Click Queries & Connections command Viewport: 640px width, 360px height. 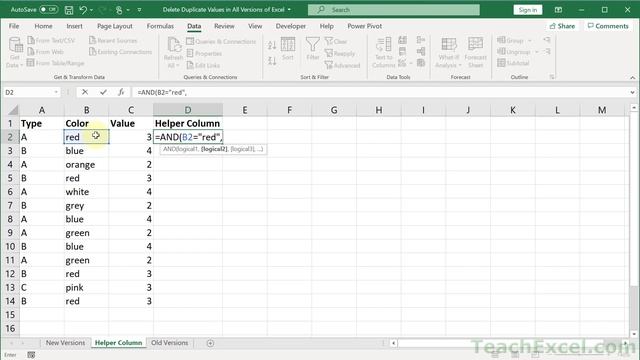point(221,41)
